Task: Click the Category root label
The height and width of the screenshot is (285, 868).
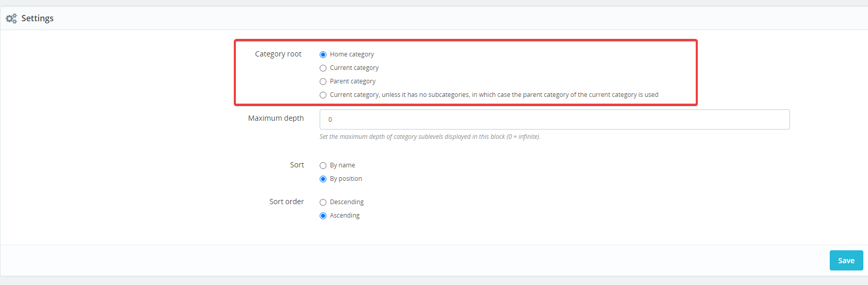Action: tap(278, 54)
